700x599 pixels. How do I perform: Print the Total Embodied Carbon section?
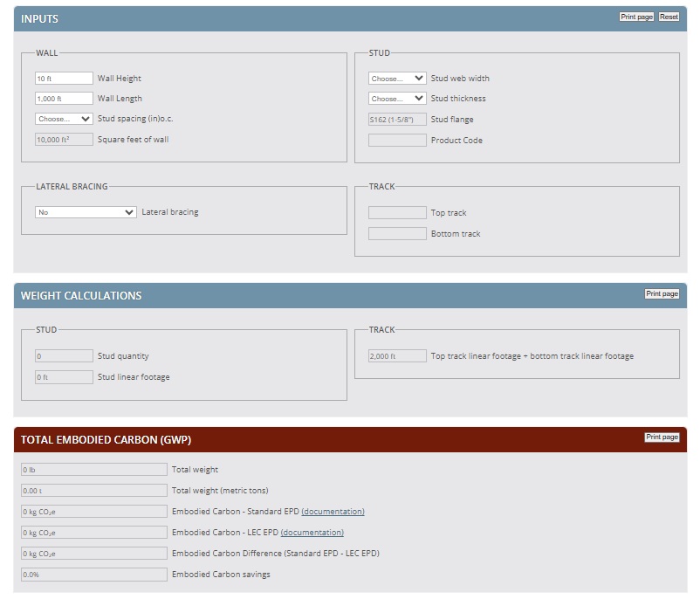(662, 437)
